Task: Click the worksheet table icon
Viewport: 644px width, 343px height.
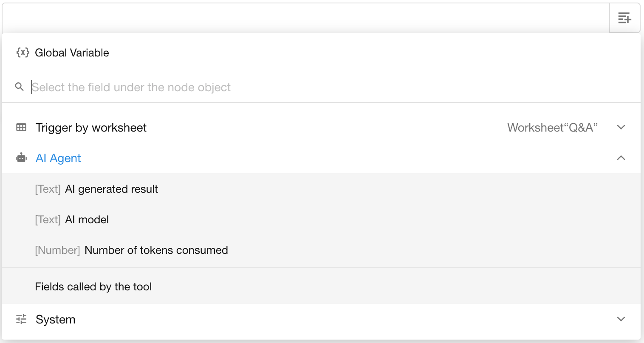Action: click(21, 127)
